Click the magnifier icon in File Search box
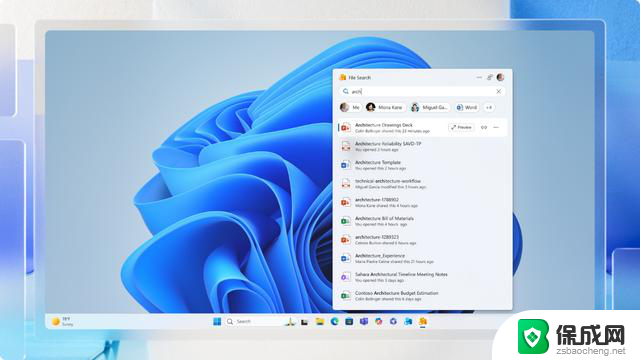Screen dimensions: 640x360 pos(346,91)
